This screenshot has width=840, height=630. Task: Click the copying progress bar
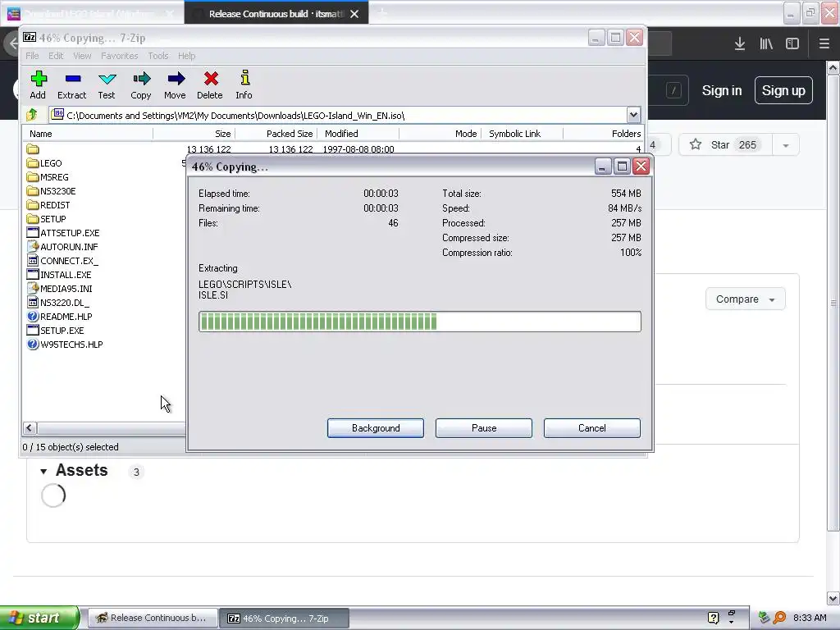tap(419, 322)
